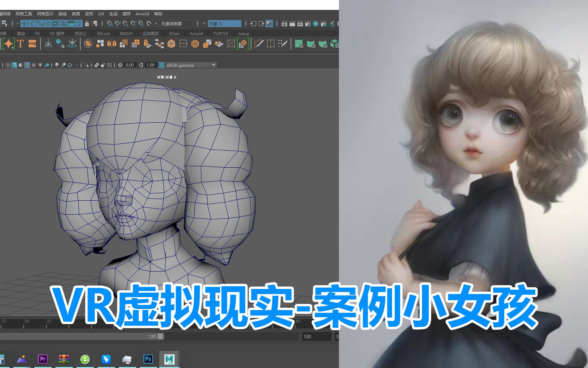
Task: Open the Render View icon on the status line
Action: 284,24
